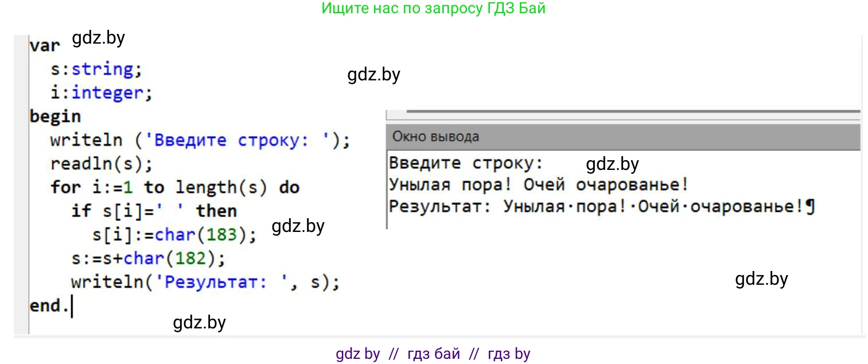Click the 'begin' keyword
The height and width of the screenshot is (364, 868).
click(55, 117)
